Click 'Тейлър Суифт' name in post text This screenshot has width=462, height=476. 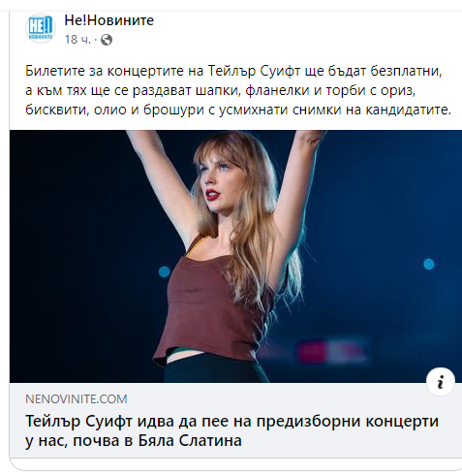[254, 71]
